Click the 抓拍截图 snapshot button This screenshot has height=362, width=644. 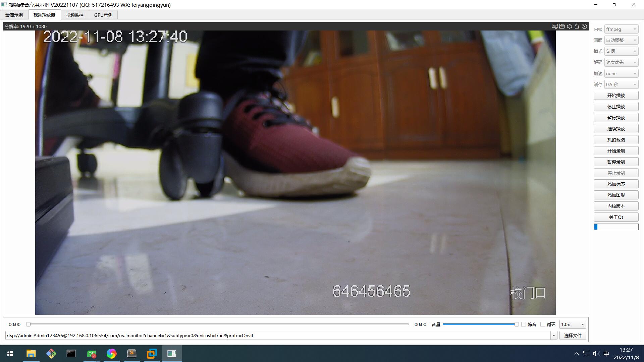[x=616, y=140]
